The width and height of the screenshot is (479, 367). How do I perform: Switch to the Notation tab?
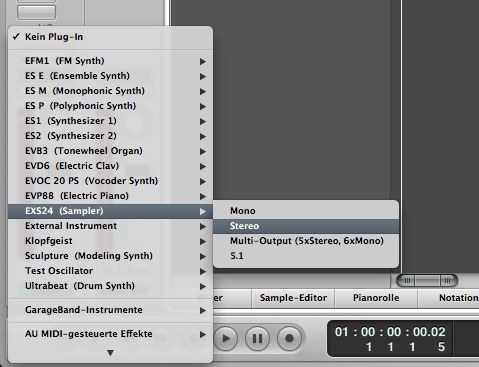coord(449,298)
